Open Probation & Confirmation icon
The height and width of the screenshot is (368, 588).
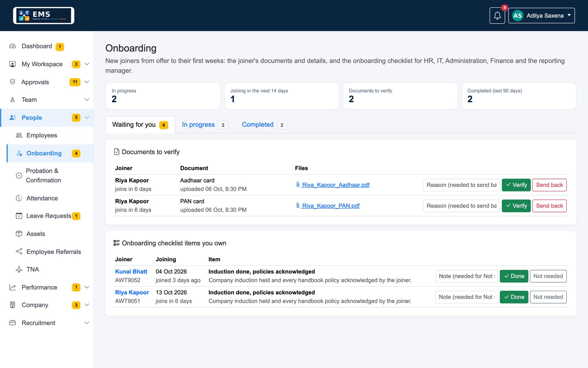pyautogui.click(x=19, y=176)
